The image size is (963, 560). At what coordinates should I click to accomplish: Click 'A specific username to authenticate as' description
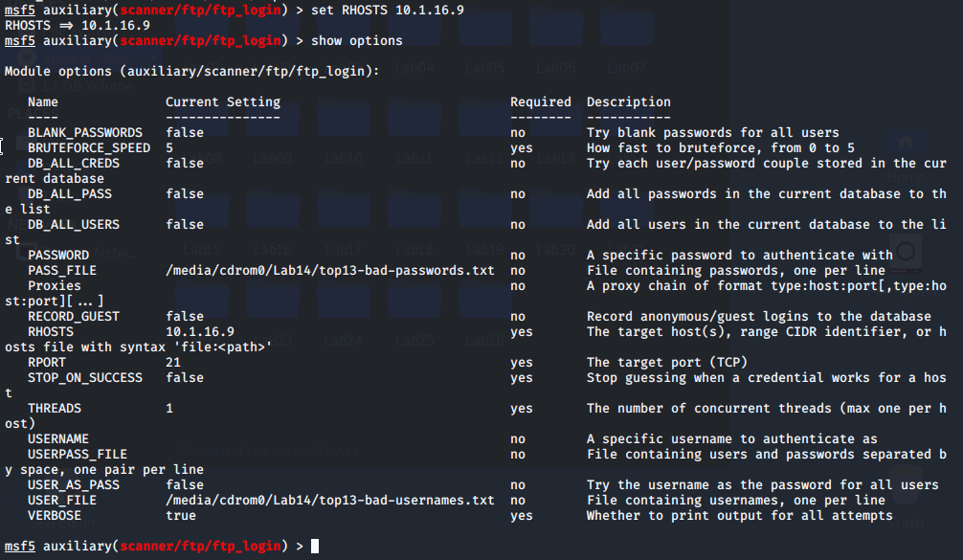(732, 439)
